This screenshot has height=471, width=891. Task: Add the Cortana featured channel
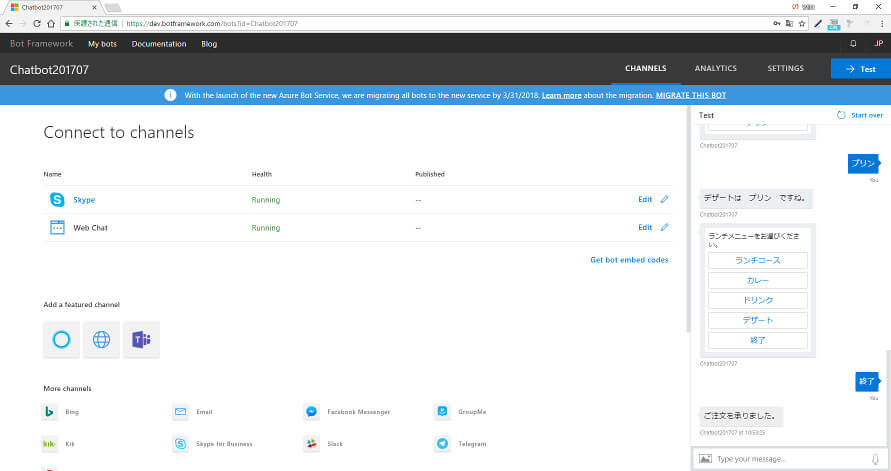click(61, 340)
